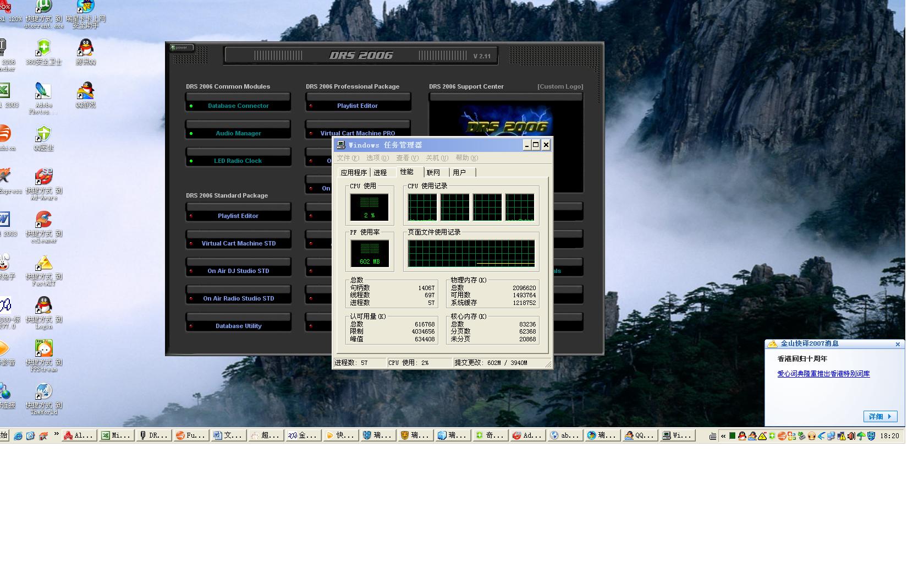Open the 360安全卫士 desktop shortcut
The image size is (924, 578).
(43, 48)
